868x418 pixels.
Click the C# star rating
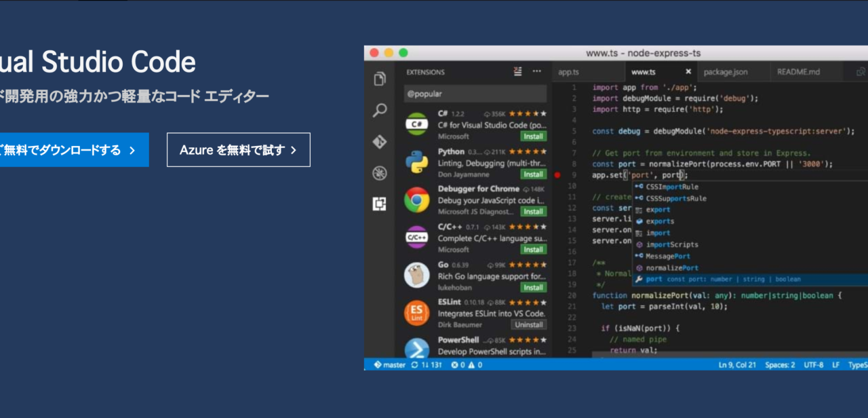[528, 113]
